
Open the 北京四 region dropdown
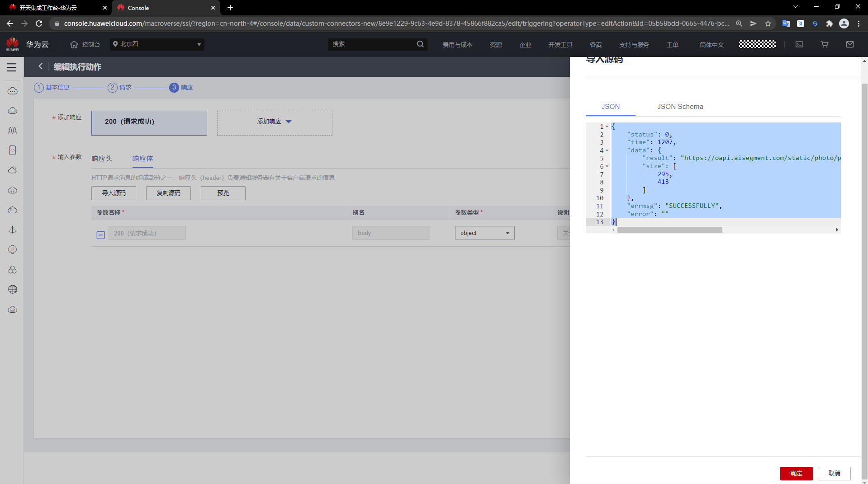click(x=157, y=44)
